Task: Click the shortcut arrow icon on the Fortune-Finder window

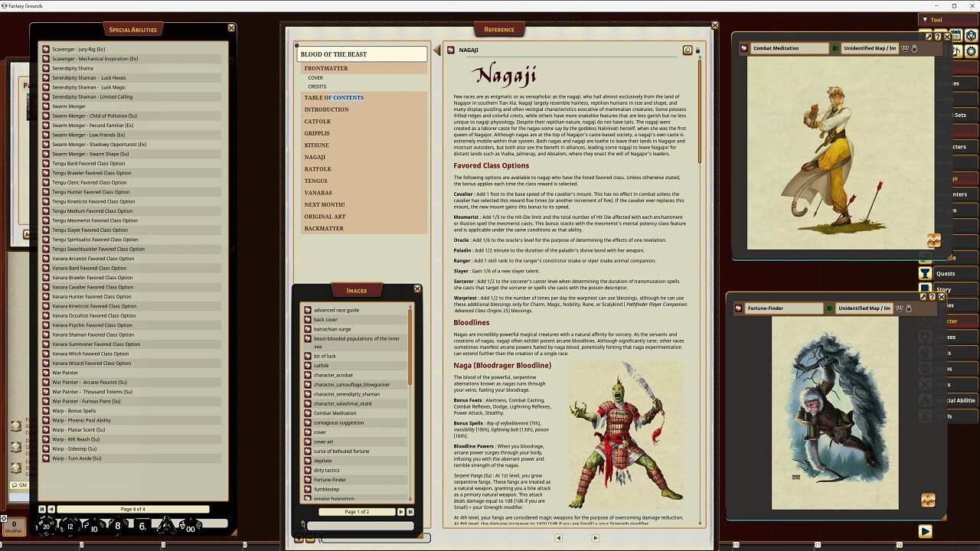Action: [x=923, y=296]
